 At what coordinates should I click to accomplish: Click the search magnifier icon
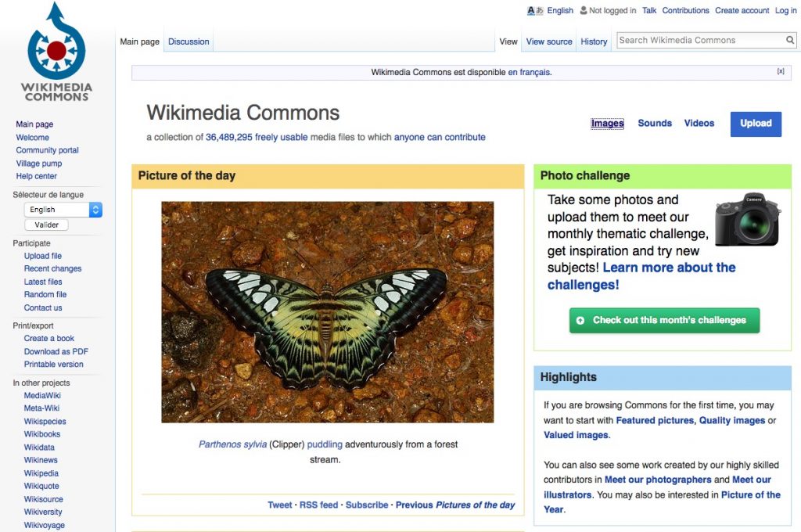790,41
